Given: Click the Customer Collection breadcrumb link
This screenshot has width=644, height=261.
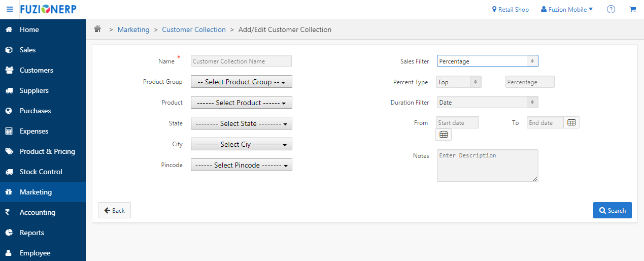Looking at the screenshot, I should pos(194,29).
